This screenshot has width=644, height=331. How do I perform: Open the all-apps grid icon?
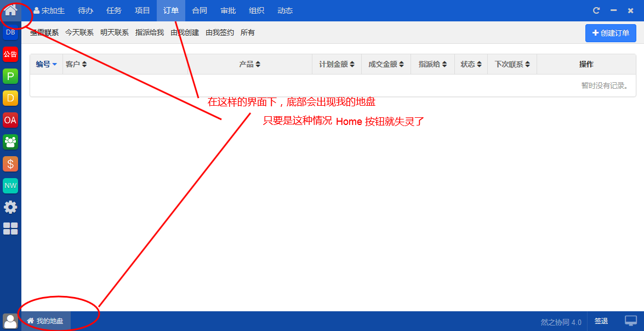(10, 229)
